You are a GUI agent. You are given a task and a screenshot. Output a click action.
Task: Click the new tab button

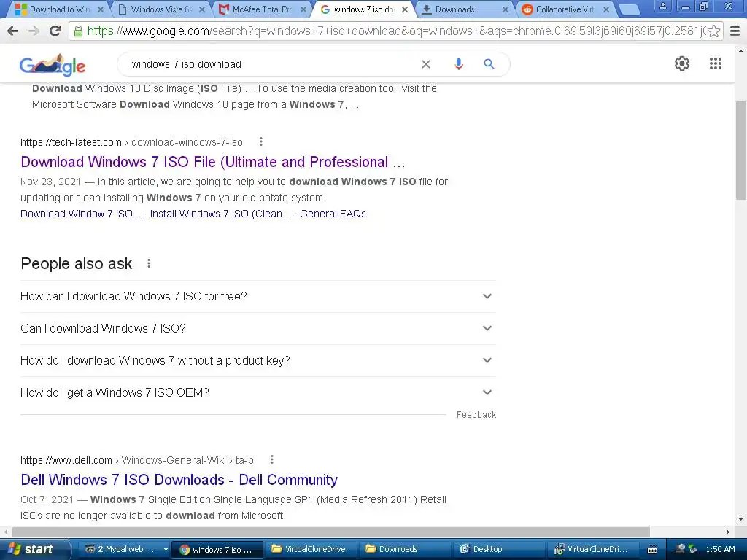tap(629, 9)
